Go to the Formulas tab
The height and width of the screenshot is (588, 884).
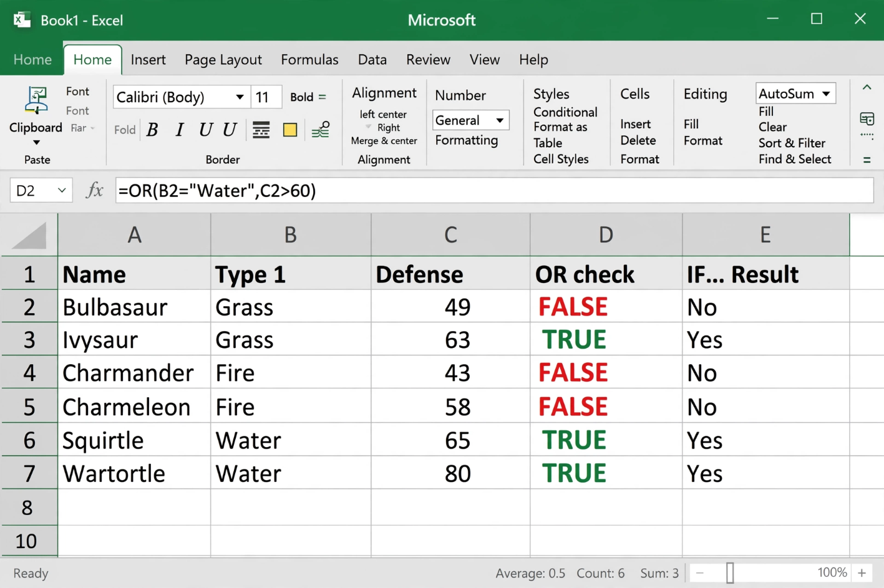point(309,59)
